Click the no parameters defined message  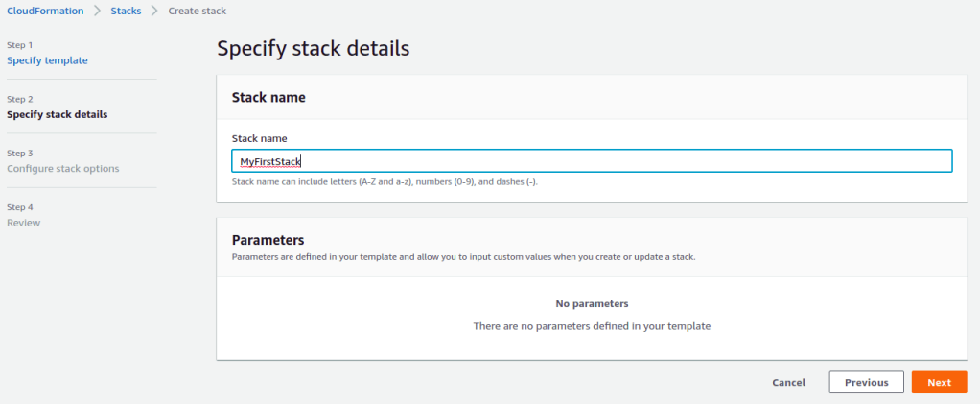pos(592,326)
